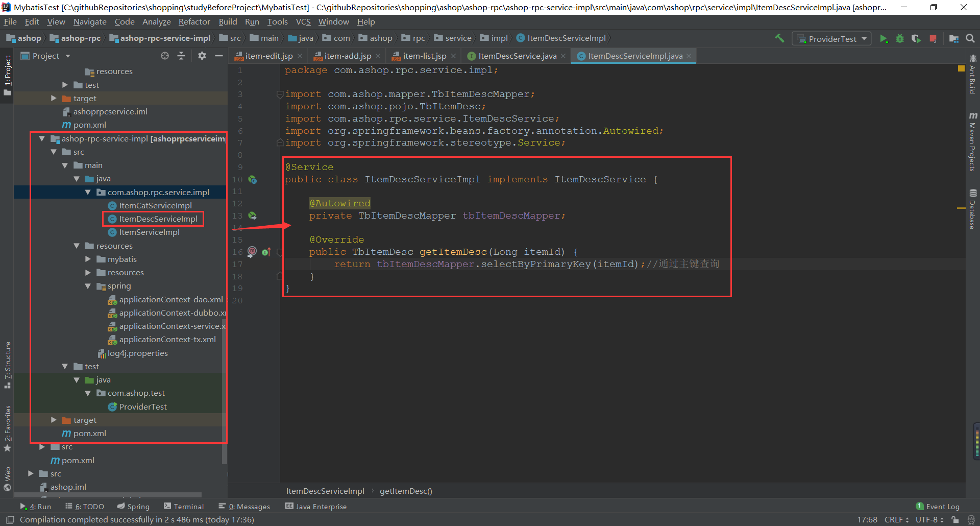
Task: Open the Database tool window
Action: tap(972, 209)
